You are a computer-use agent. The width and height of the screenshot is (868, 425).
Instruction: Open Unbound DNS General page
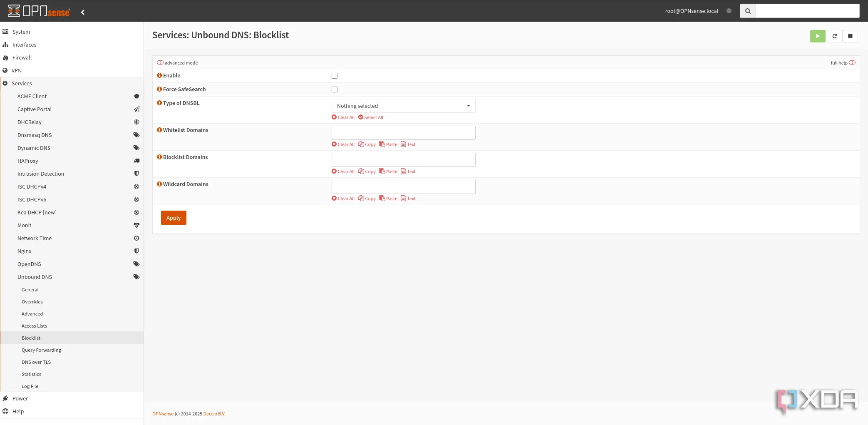pyautogui.click(x=72, y=290)
